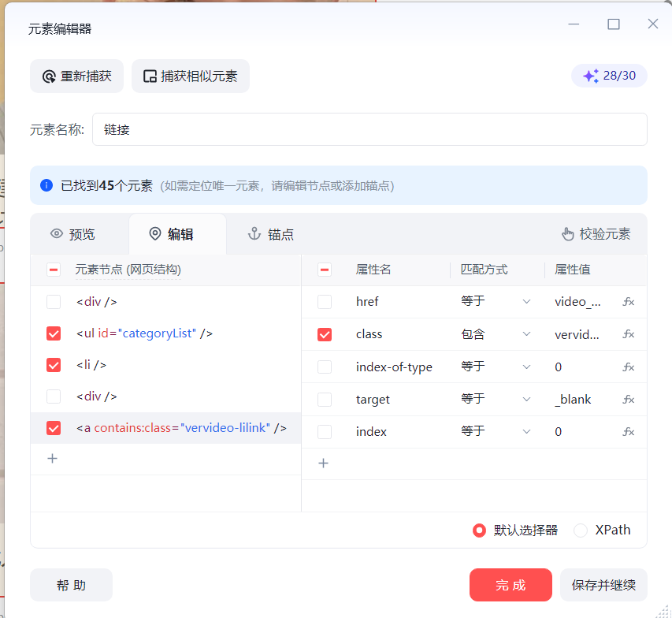
Task: Click fx expression icon for index row
Action: coord(629,432)
